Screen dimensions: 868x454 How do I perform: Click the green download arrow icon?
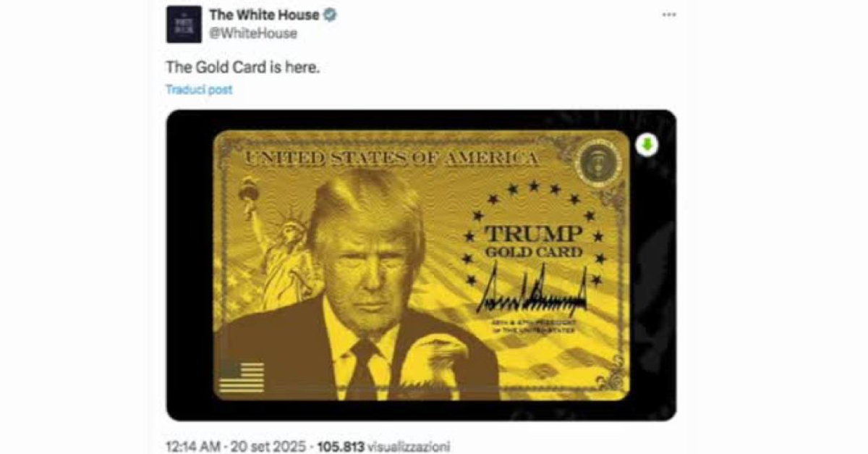[647, 146]
